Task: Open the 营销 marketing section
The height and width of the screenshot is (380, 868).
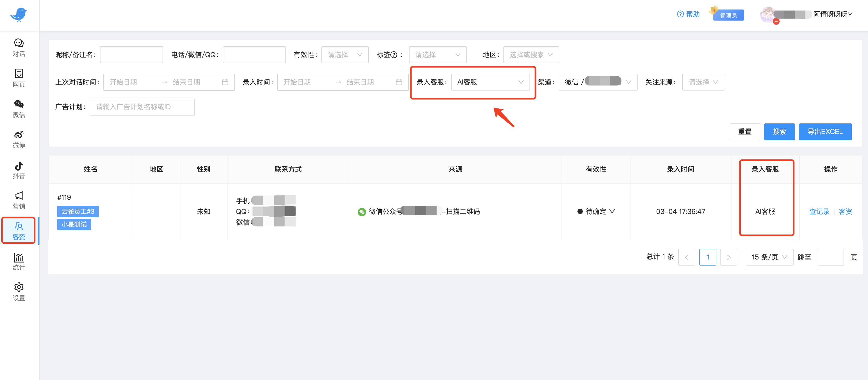Action: (x=18, y=200)
